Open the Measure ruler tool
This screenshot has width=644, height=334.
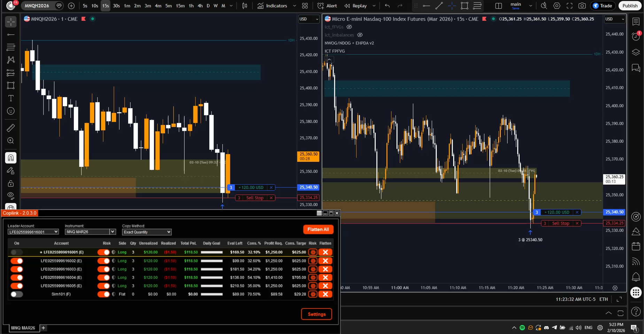coord(10,128)
